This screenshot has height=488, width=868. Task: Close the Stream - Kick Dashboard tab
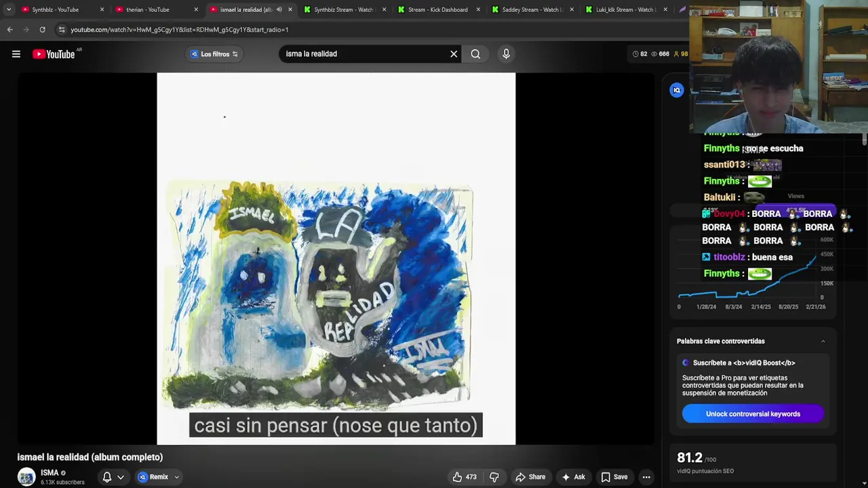(x=478, y=9)
